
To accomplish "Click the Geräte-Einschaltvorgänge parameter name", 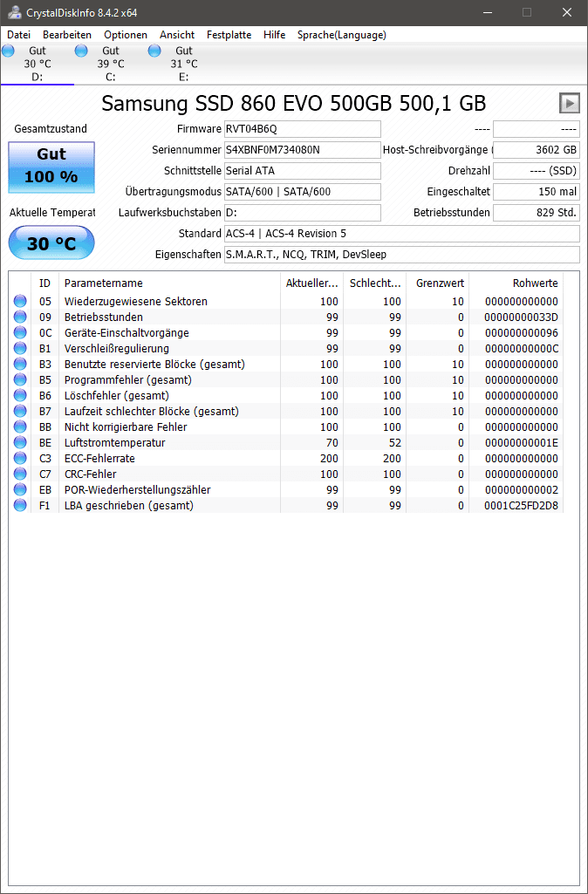I will click(126, 332).
